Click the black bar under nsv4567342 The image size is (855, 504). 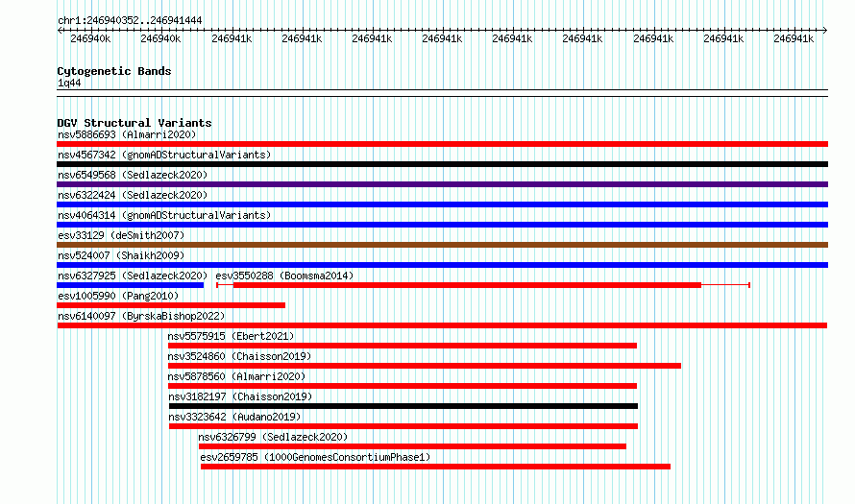pos(442,164)
